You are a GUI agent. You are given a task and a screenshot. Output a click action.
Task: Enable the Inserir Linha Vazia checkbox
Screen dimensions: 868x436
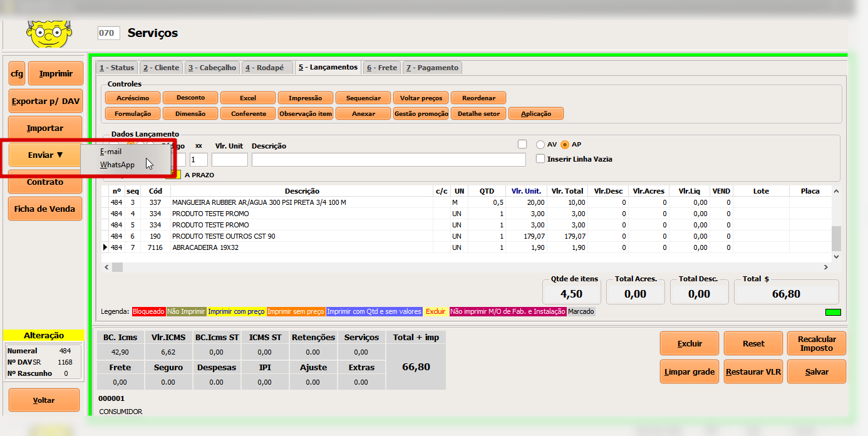pos(540,159)
